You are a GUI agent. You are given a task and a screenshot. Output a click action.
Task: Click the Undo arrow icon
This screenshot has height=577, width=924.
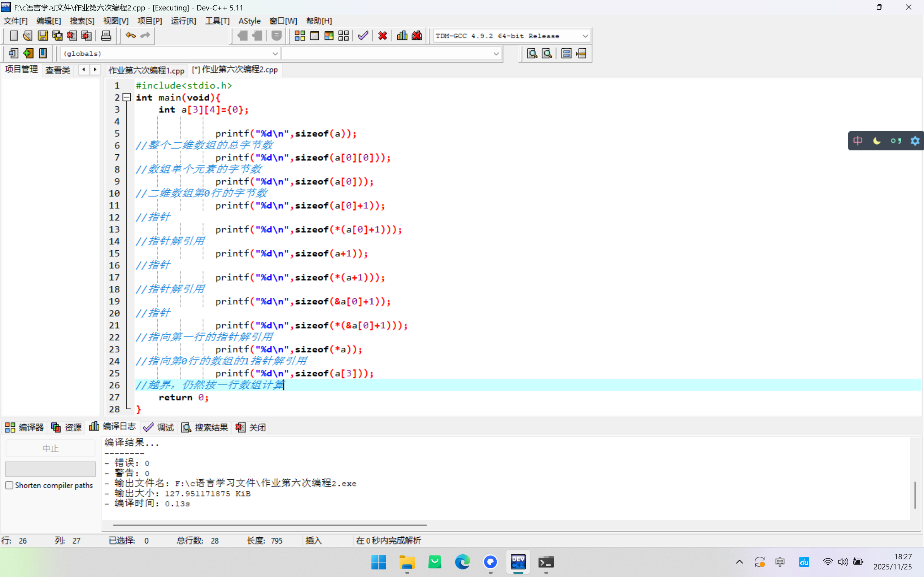(131, 35)
